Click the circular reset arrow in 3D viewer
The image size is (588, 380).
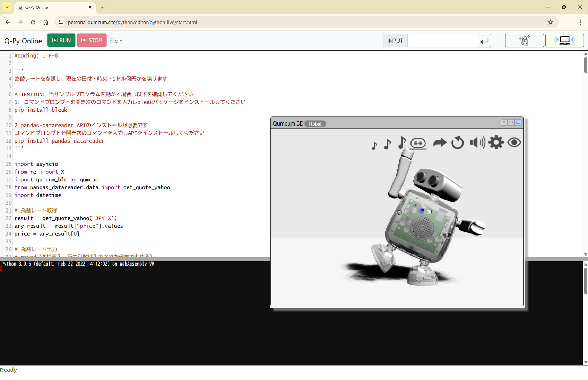pyautogui.click(x=457, y=142)
